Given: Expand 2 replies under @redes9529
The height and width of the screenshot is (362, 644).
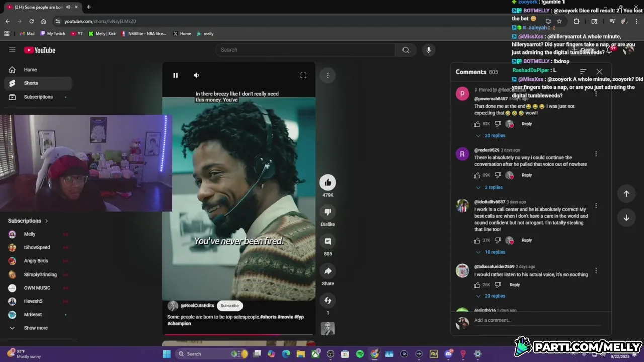Looking at the screenshot, I should [x=489, y=187].
